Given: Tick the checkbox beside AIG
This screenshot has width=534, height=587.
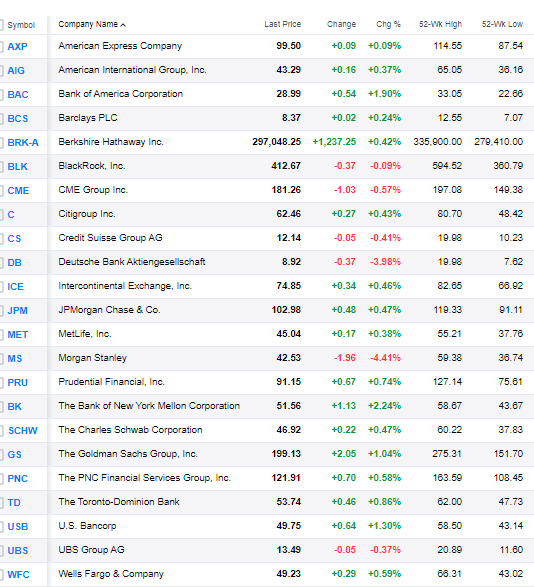Looking at the screenshot, I should (1, 70).
